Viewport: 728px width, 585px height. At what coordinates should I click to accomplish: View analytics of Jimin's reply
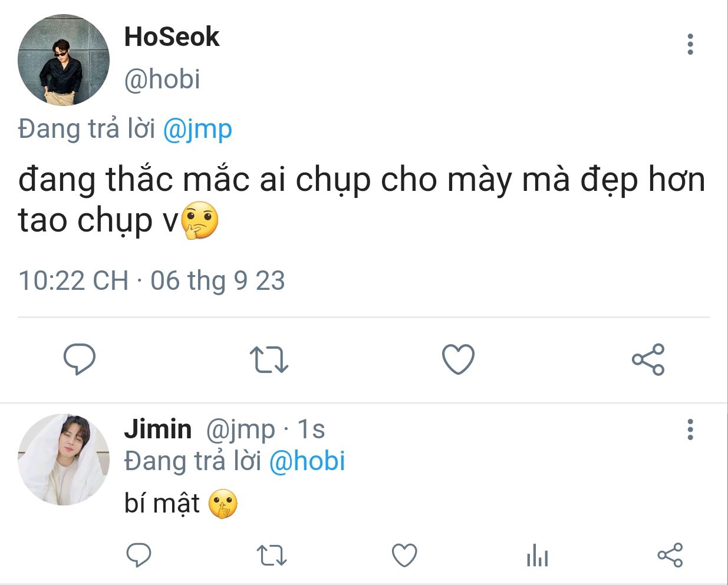click(x=537, y=555)
